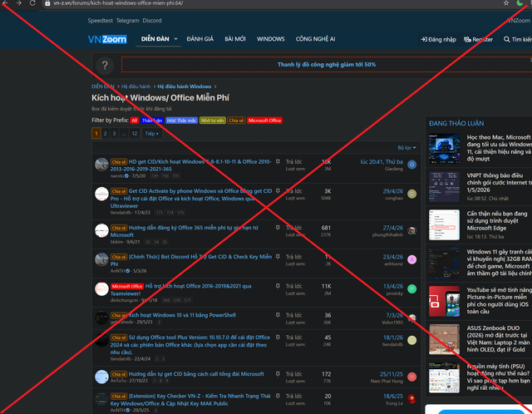Open the CÔNG NGHỆ AI menu
Viewport: 532px width, 414px height.
315,39
